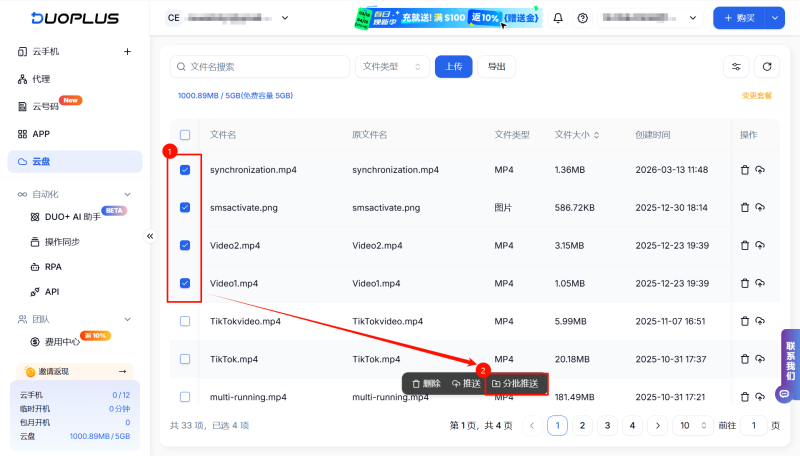
Task: Toggle the select-all header checkbox
Action: point(185,135)
